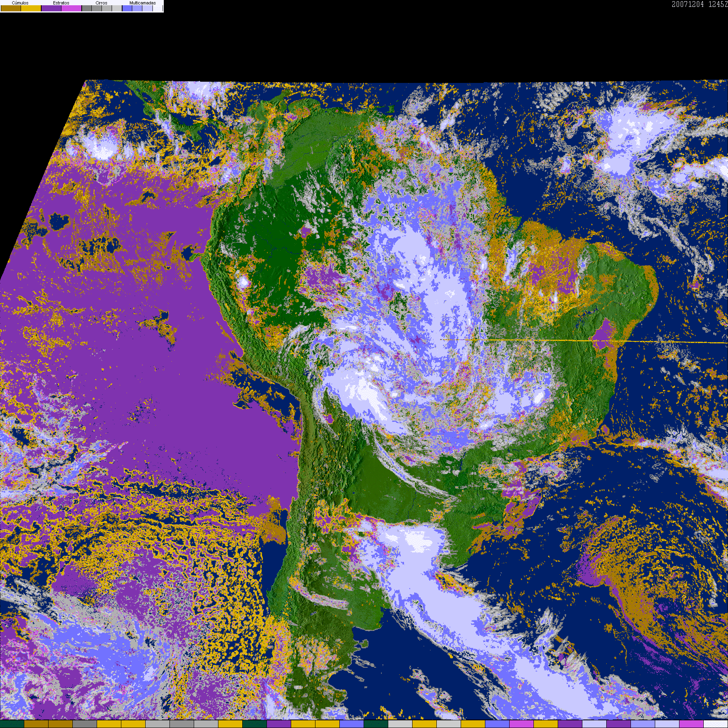Select the darkest gray Cirros legend swatch
Image resolution: width=728 pixels, height=728 pixels.
87,8
